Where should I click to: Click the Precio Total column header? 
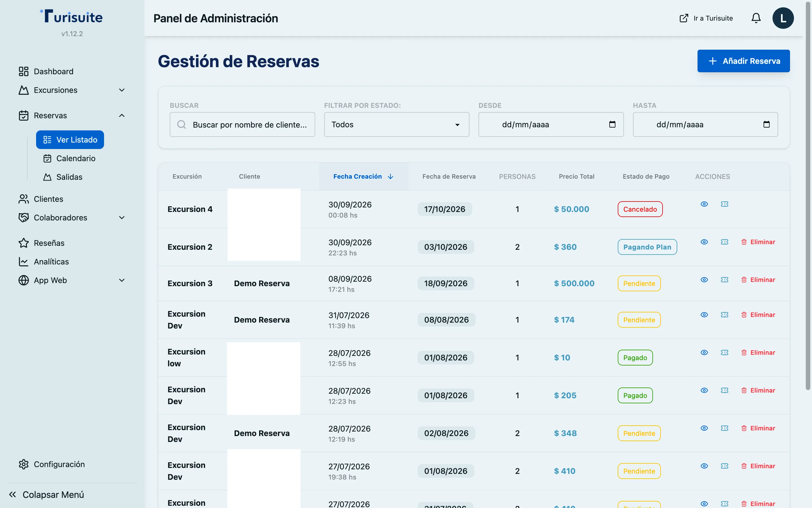[x=577, y=176]
